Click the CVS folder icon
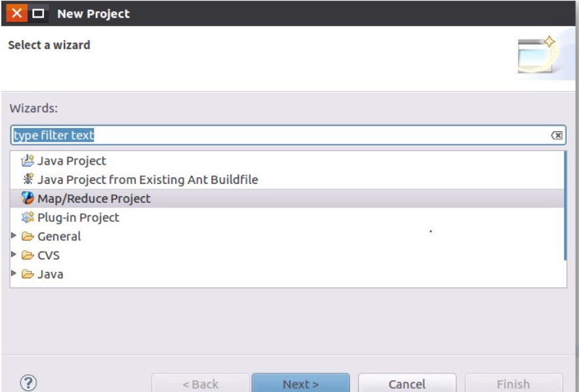579x392 pixels. 28,255
